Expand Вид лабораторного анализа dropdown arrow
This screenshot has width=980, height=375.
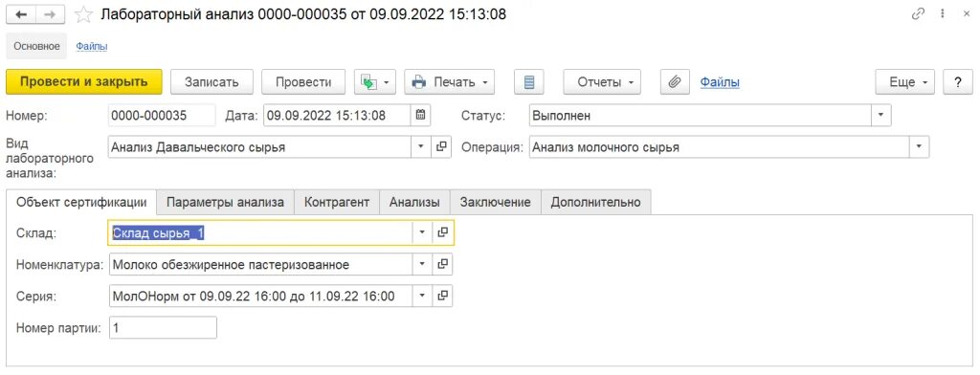[421, 147]
